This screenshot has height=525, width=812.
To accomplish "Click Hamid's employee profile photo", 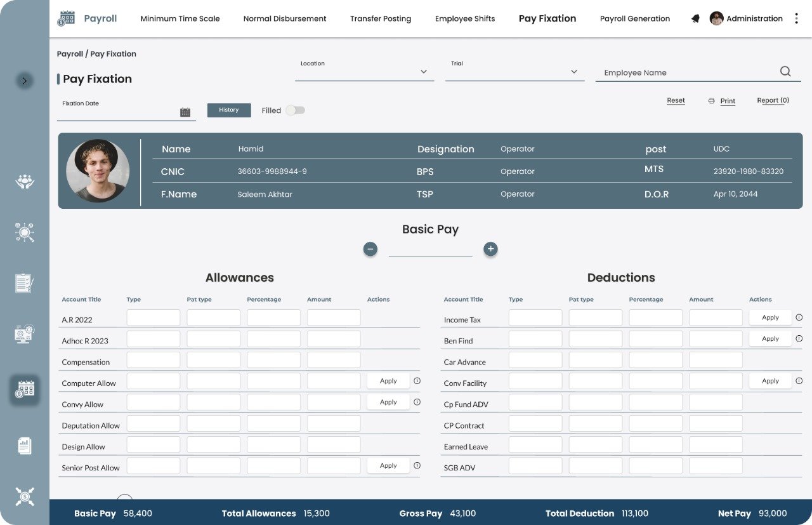I will pos(98,171).
